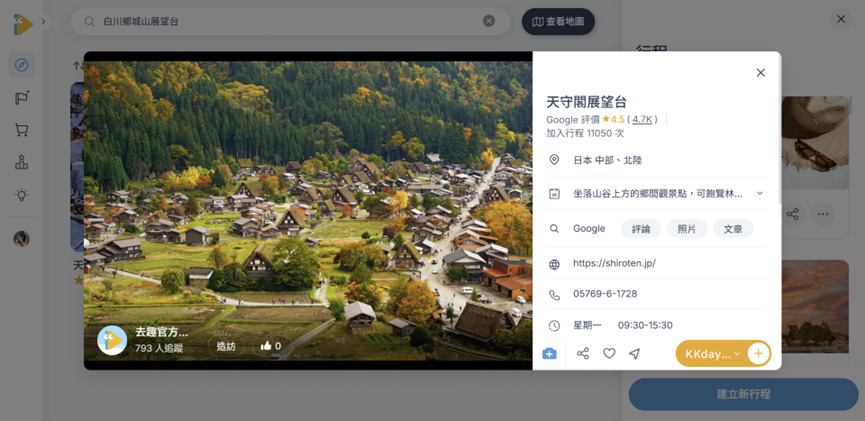Expand the 坐落山谷上方 description chevron
865x421 pixels.
(760, 193)
